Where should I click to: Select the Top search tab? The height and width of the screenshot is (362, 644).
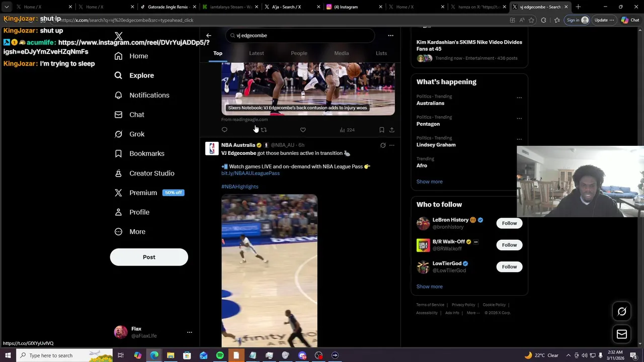coord(218,53)
